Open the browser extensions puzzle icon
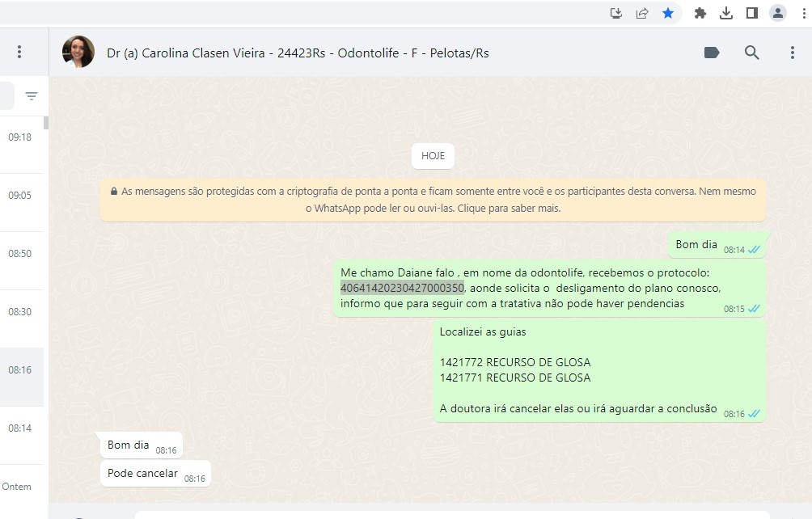The image size is (812, 519). [700, 13]
